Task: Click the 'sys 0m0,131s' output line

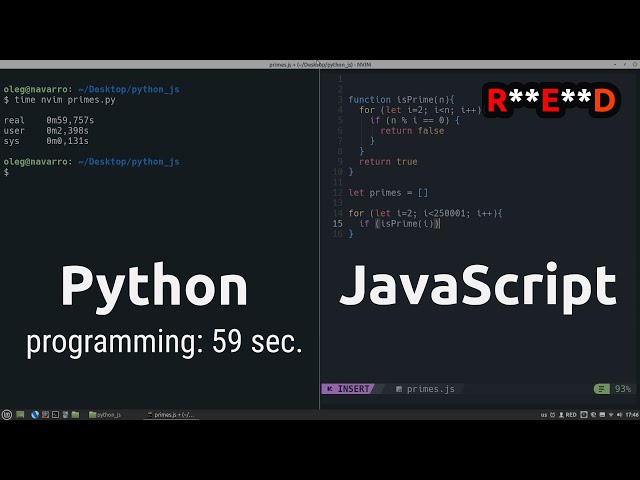Action: [46, 141]
